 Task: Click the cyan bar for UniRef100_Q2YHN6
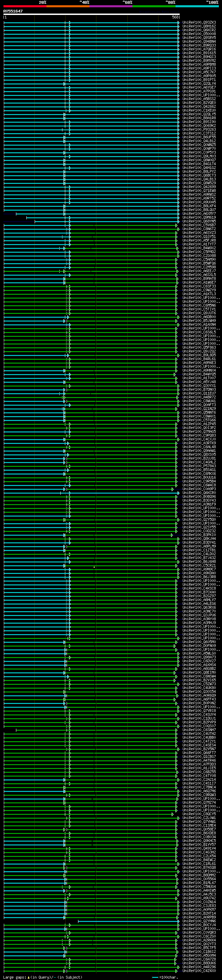tap(129, 921)
